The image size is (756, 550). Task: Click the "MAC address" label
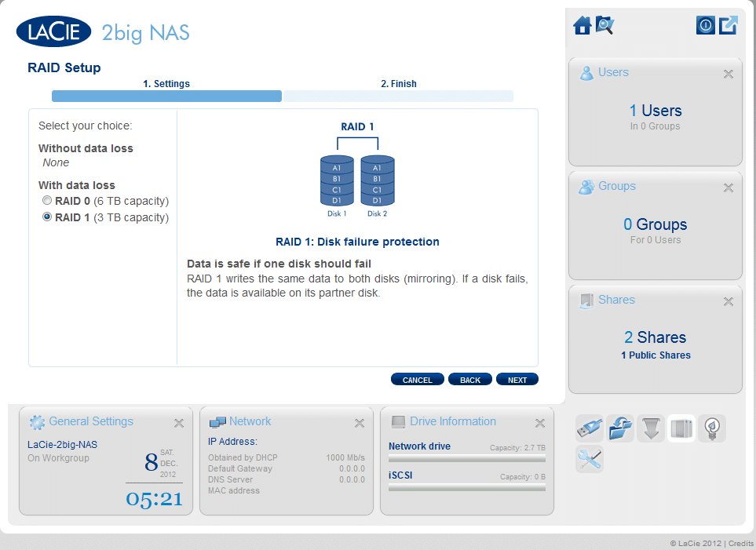tap(234, 490)
